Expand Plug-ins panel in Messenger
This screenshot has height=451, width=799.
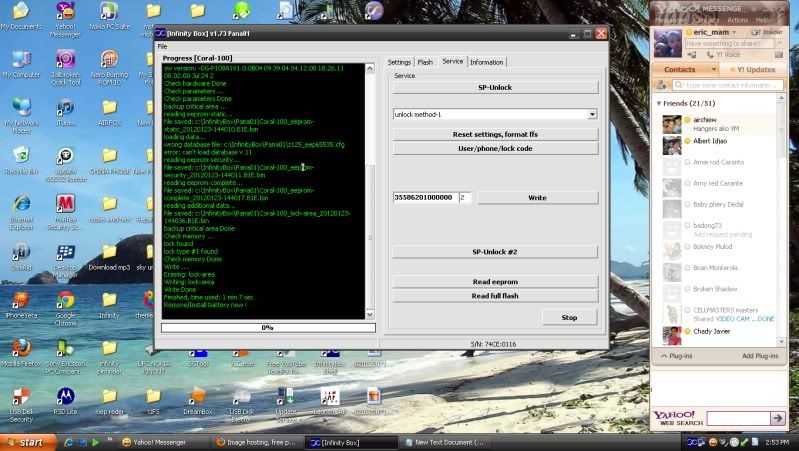click(677, 356)
